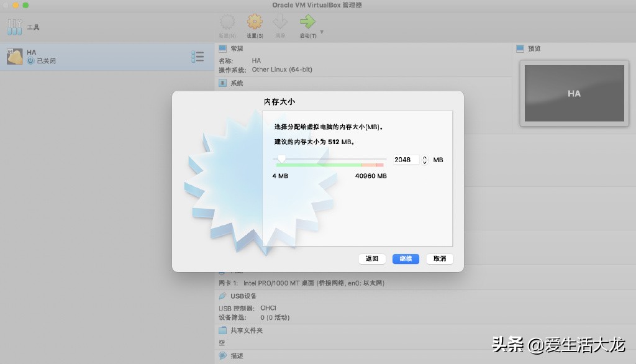This screenshot has width=636, height=364.
Task: Click the 2048 MB memory input field
Action: [x=407, y=160]
